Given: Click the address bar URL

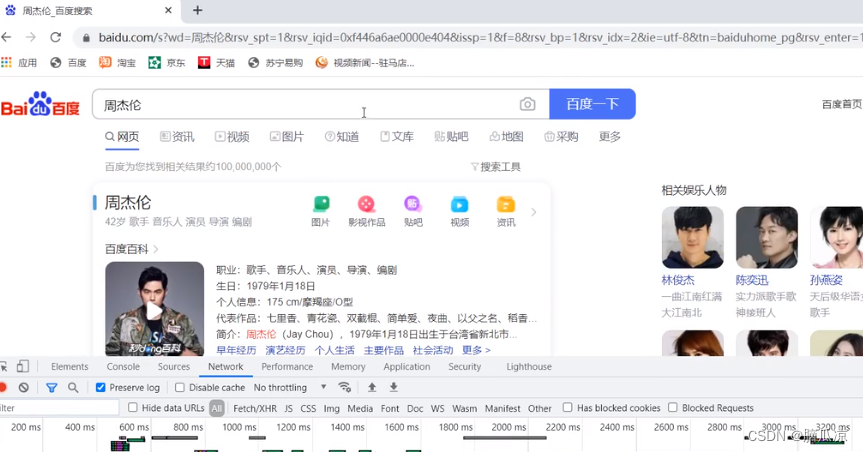Looking at the screenshot, I should (480, 37).
